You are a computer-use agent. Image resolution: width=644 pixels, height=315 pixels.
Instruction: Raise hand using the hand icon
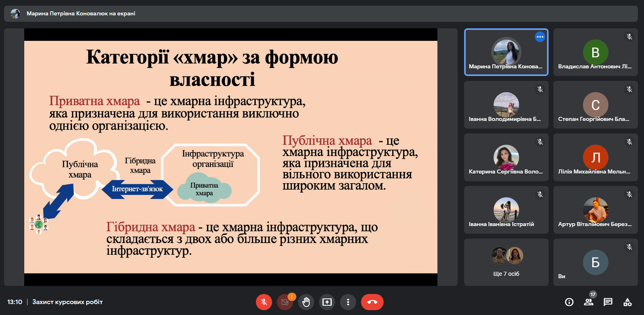pos(306,302)
